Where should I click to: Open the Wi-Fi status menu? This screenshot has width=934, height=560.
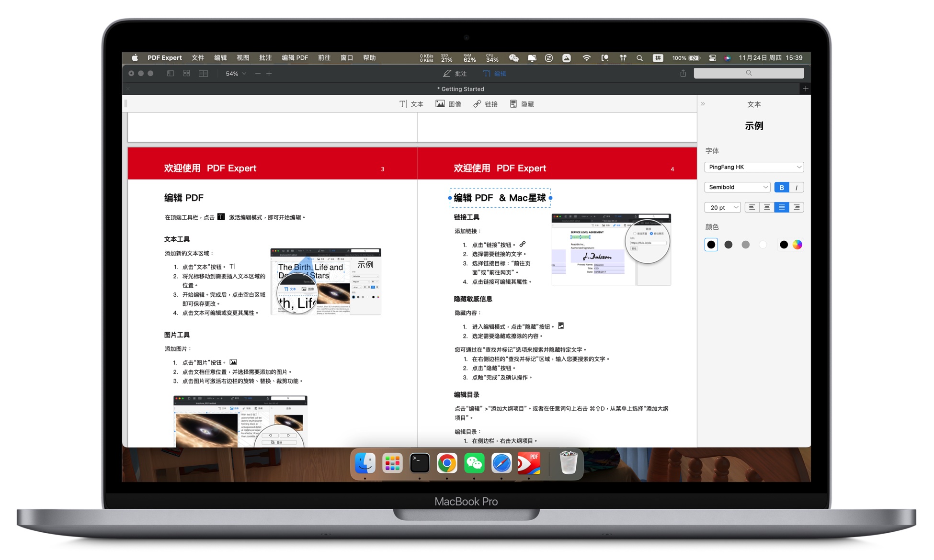tap(586, 58)
